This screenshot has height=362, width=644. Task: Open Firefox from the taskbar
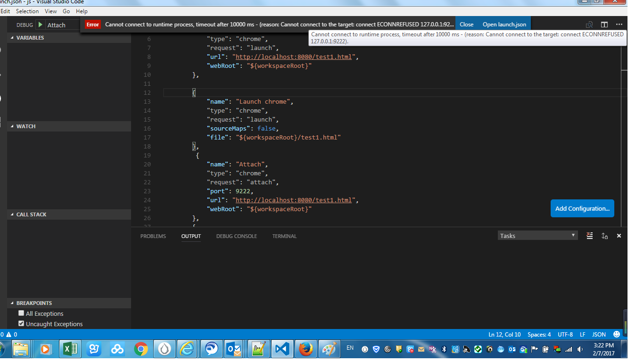pyautogui.click(x=305, y=349)
